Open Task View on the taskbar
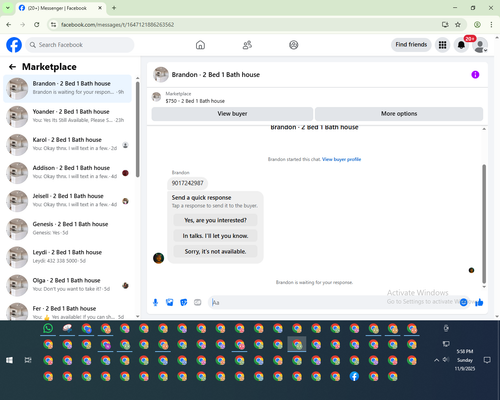The image size is (500, 400). pyautogui.click(x=28, y=360)
